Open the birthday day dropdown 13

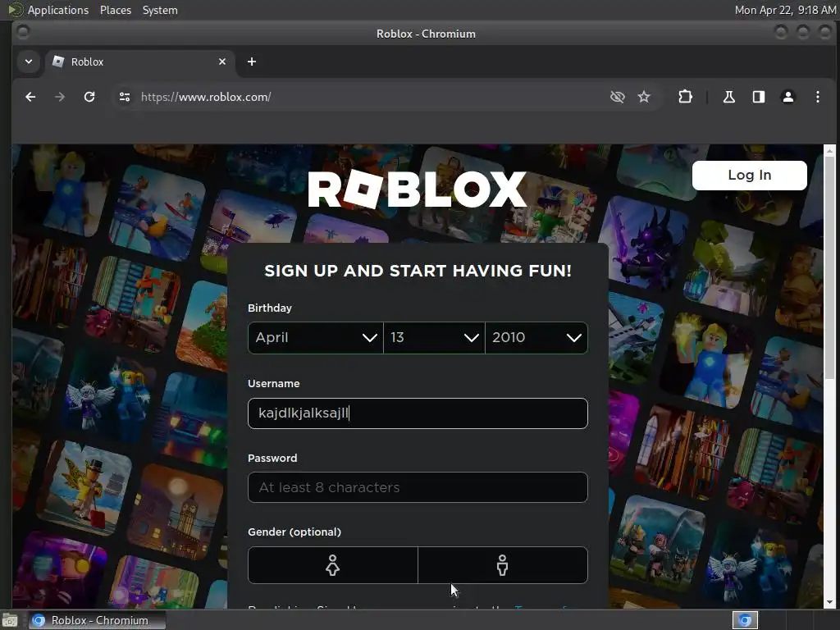click(434, 337)
